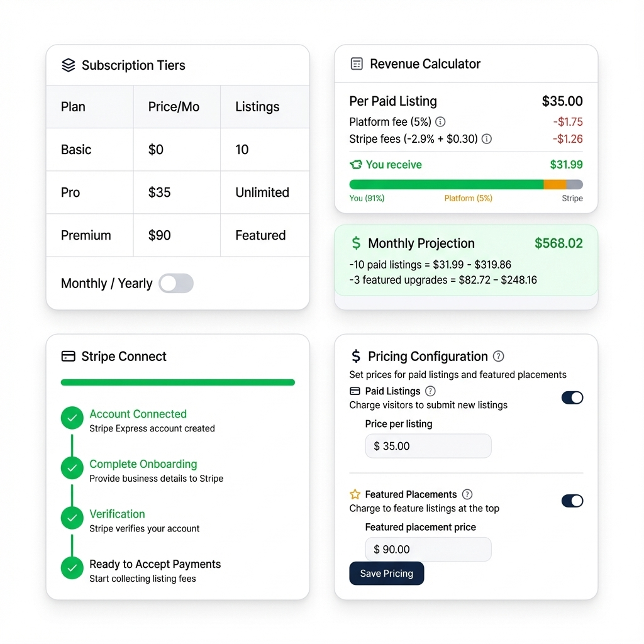Click the revenue split progress bar

click(x=466, y=185)
